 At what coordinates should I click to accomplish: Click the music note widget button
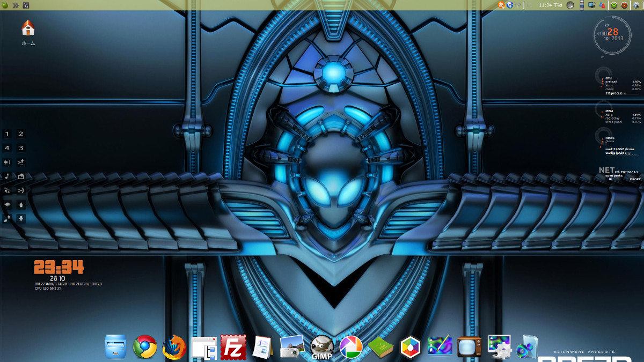[x=7, y=176]
